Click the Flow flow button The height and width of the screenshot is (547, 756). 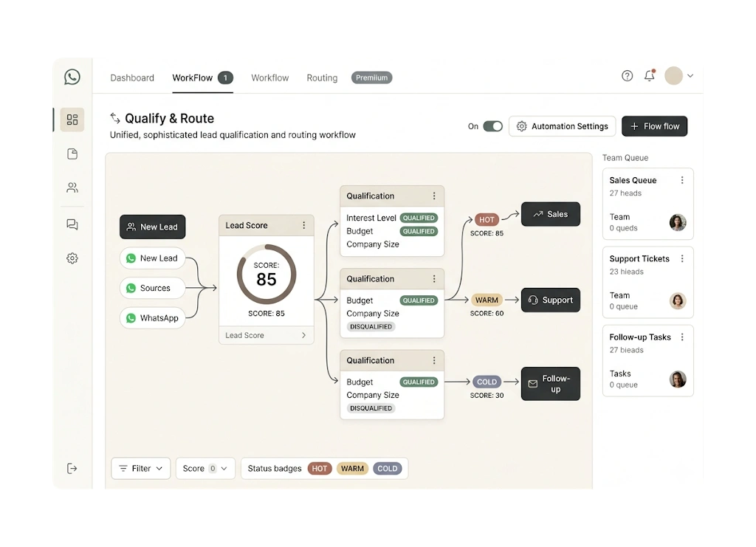(654, 126)
